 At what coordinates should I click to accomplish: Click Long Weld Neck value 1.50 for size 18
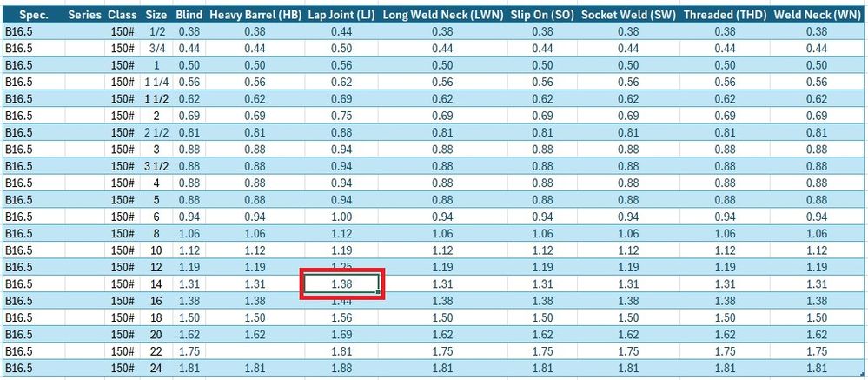[443, 317]
